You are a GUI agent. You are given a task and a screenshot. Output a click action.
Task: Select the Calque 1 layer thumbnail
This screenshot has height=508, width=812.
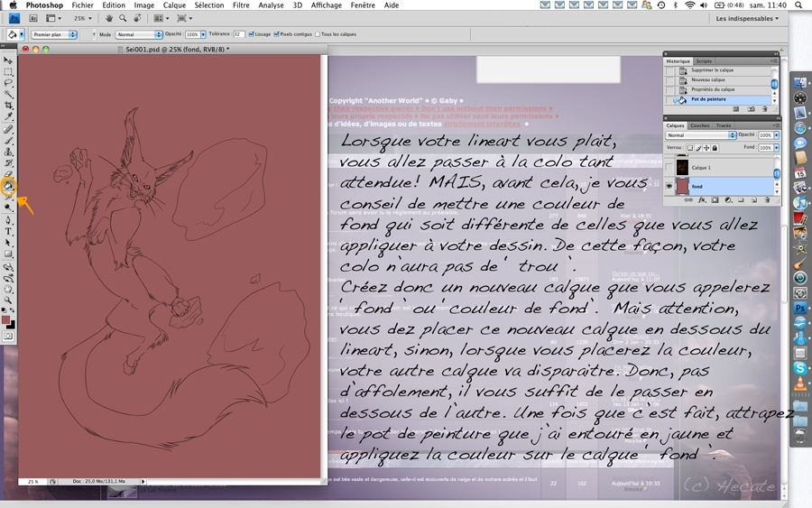coord(683,167)
